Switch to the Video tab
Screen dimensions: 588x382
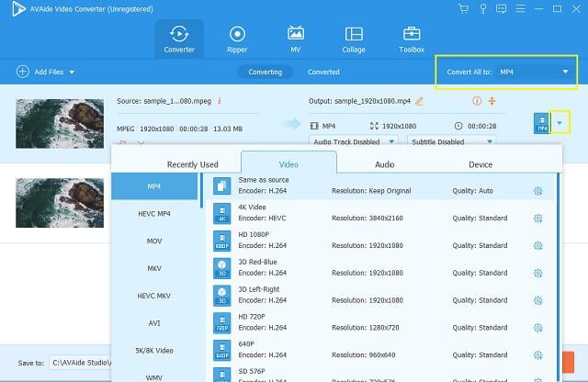tap(288, 163)
